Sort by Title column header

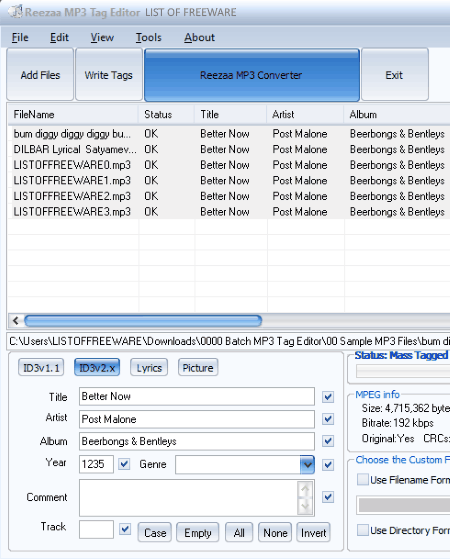point(230,114)
